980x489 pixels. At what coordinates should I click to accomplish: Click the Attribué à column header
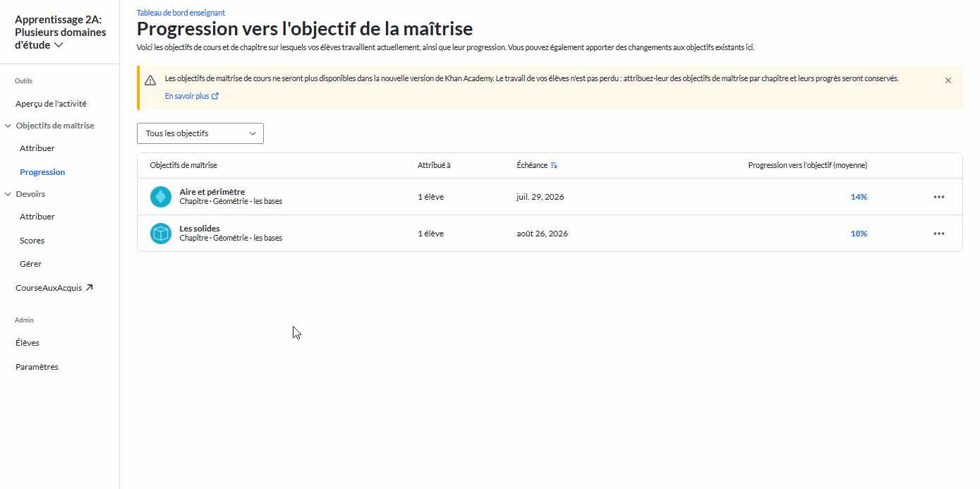(434, 165)
